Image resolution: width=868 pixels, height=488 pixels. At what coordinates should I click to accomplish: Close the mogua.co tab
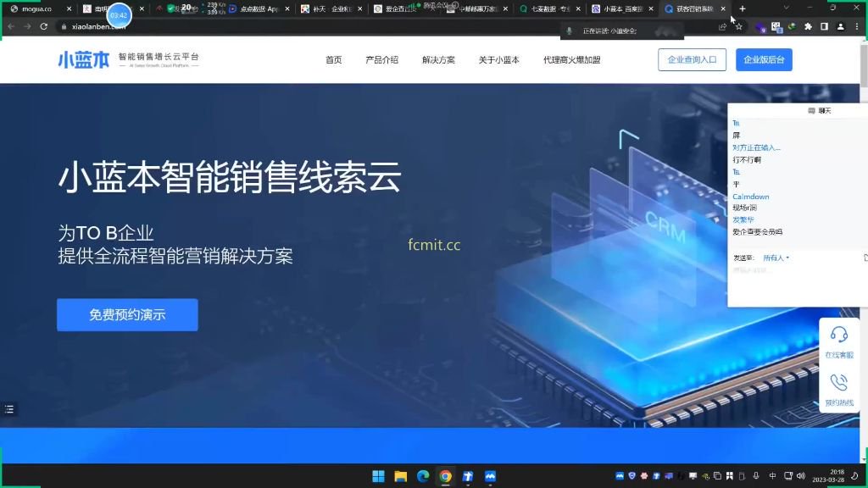point(69,8)
